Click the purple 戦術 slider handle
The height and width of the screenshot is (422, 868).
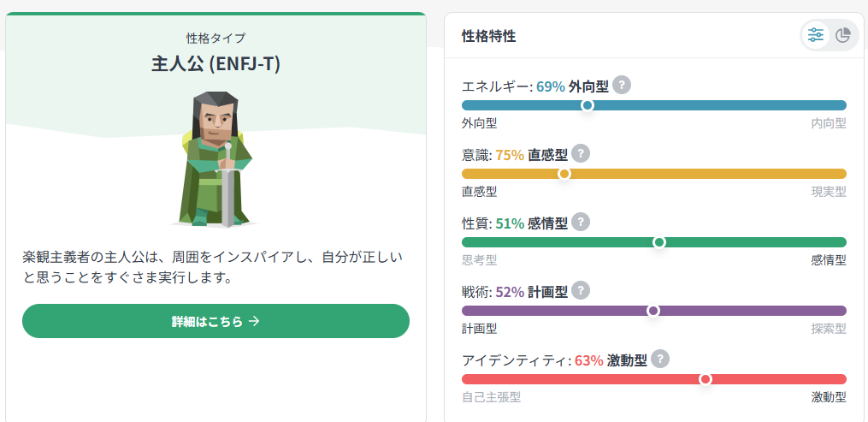coord(653,311)
